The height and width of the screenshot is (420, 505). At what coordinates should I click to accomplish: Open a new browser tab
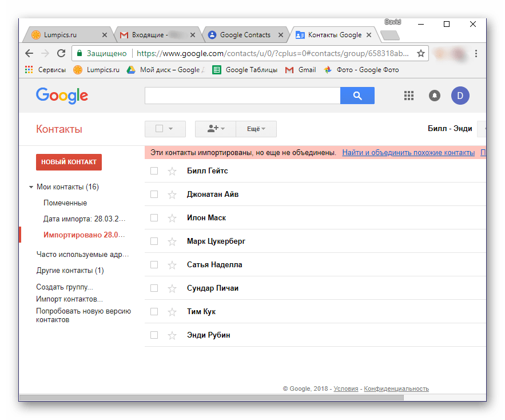pos(390,35)
